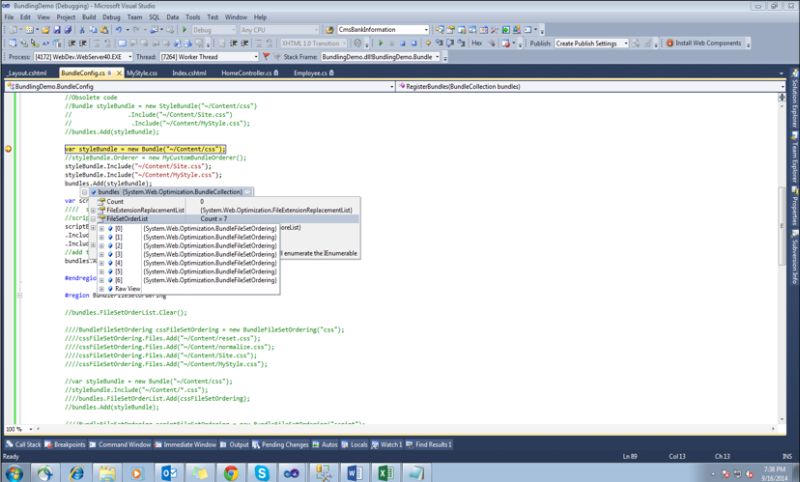
Task: Open the Immediate Window panel
Action: tap(192, 444)
